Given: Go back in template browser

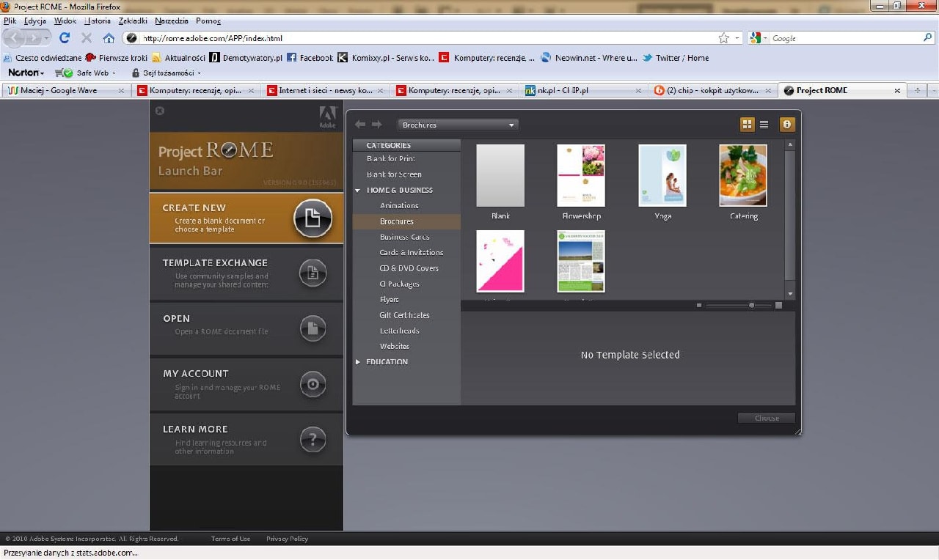Looking at the screenshot, I should (360, 125).
